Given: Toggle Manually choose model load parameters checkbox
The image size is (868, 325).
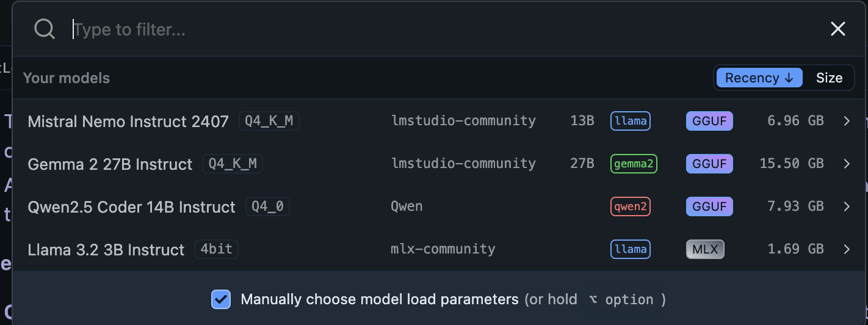Looking at the screenshot, I should point(221,299).
